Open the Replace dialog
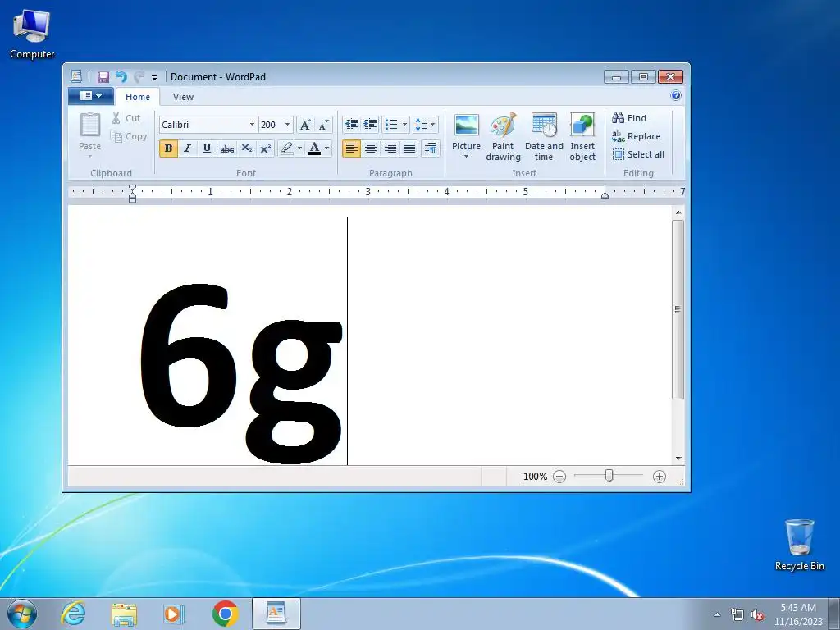The image size is (840, 630). (637, 136)
